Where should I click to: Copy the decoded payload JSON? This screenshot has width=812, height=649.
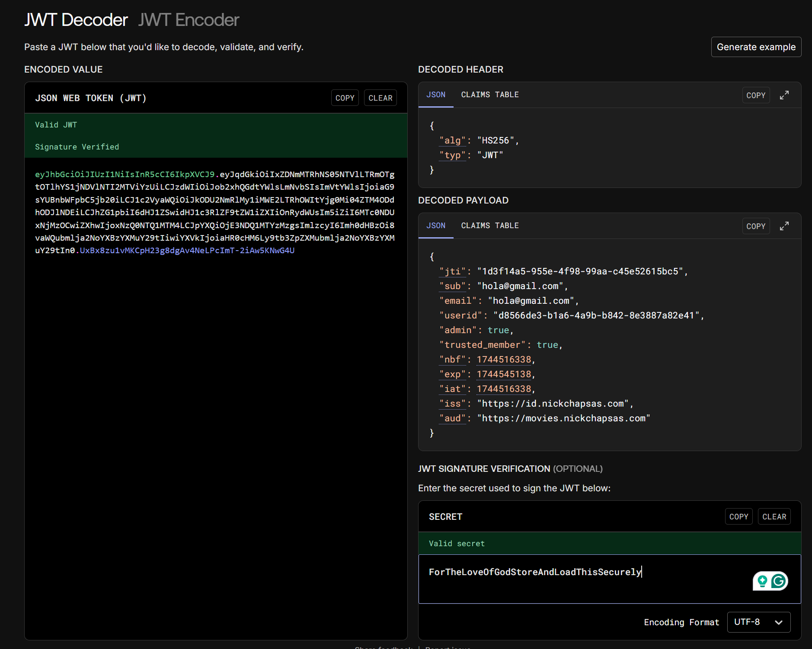coord(756,226)
